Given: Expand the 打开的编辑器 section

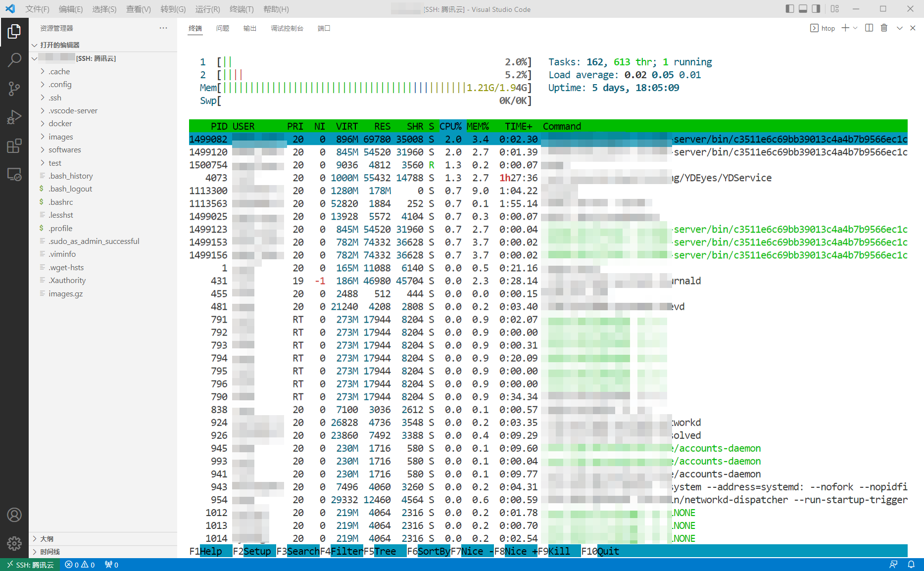Looking at the screenshot, I should [103, 45].
